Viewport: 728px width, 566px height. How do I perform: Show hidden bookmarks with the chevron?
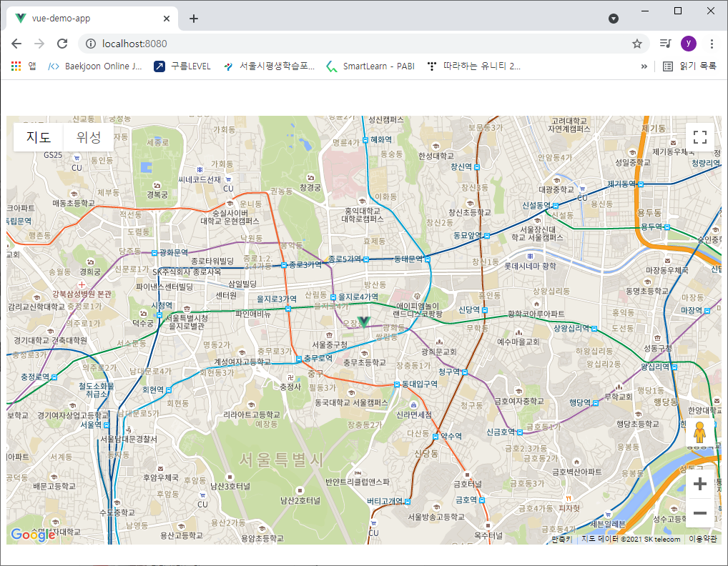644,66
